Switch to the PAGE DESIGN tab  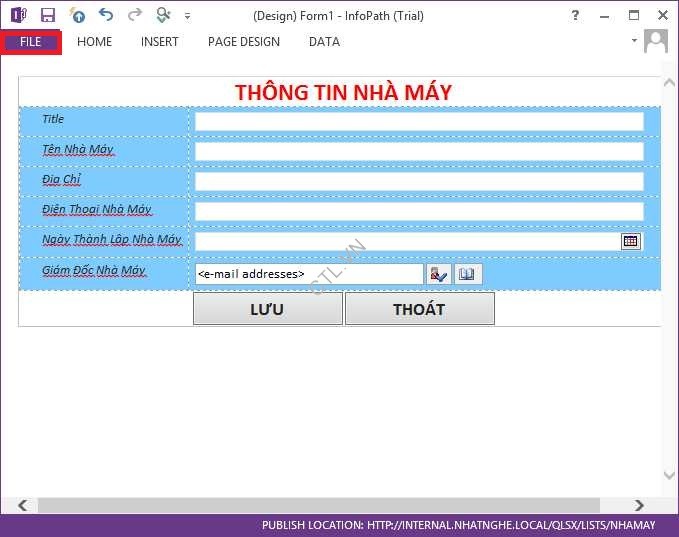tap(244, 42)
